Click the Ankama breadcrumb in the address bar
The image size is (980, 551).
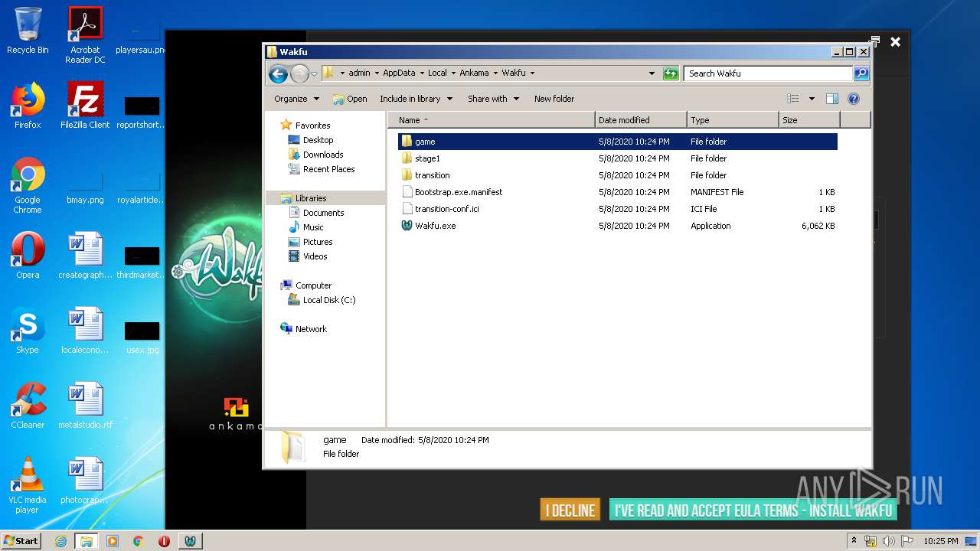point(474,73)
